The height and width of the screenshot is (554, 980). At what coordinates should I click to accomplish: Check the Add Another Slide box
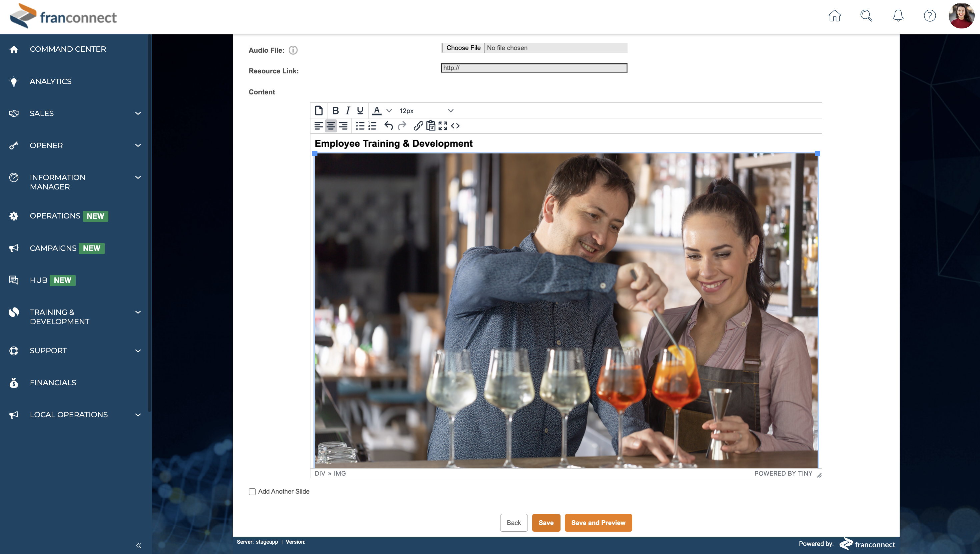coord(252,492)
